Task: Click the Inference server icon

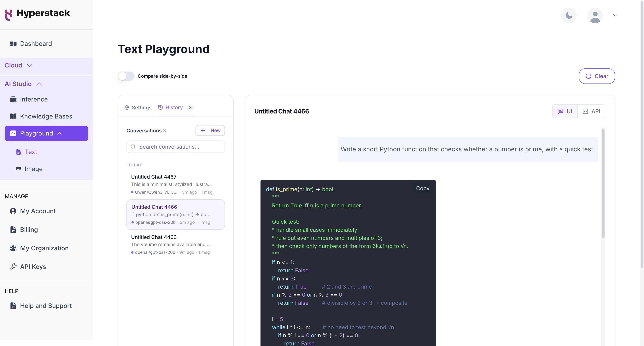Action: click(x=13, y=99)
